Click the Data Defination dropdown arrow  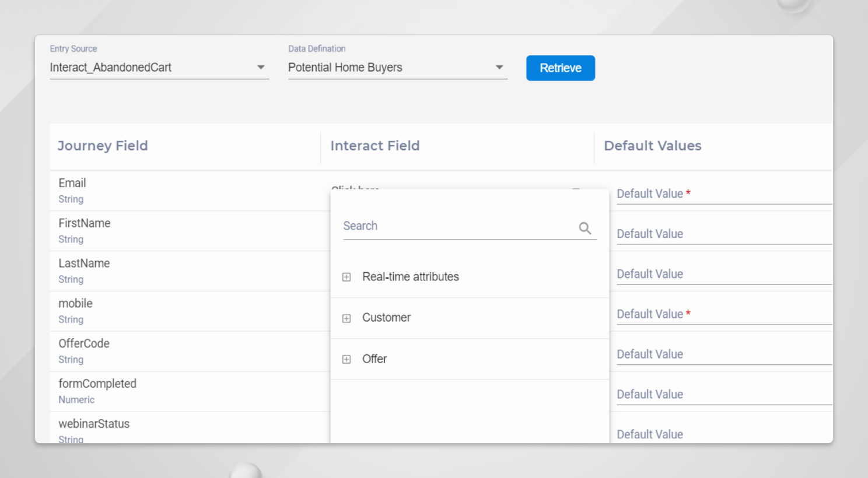[x=499, y=67]
